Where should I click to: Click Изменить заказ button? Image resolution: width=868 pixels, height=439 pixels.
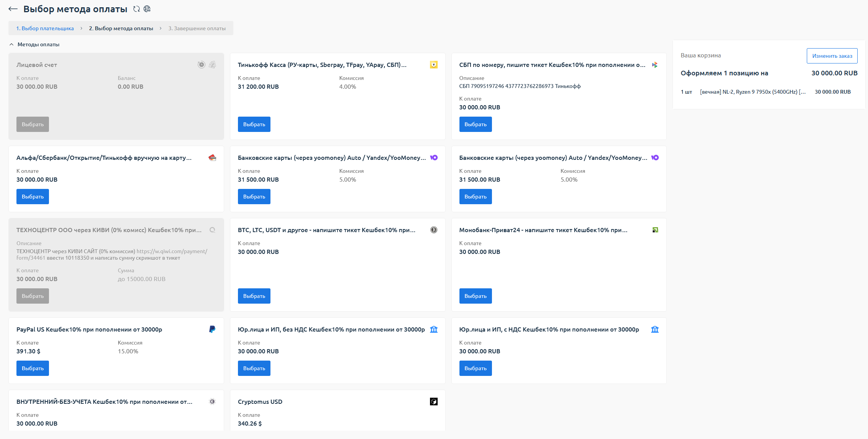pos(832,56)
